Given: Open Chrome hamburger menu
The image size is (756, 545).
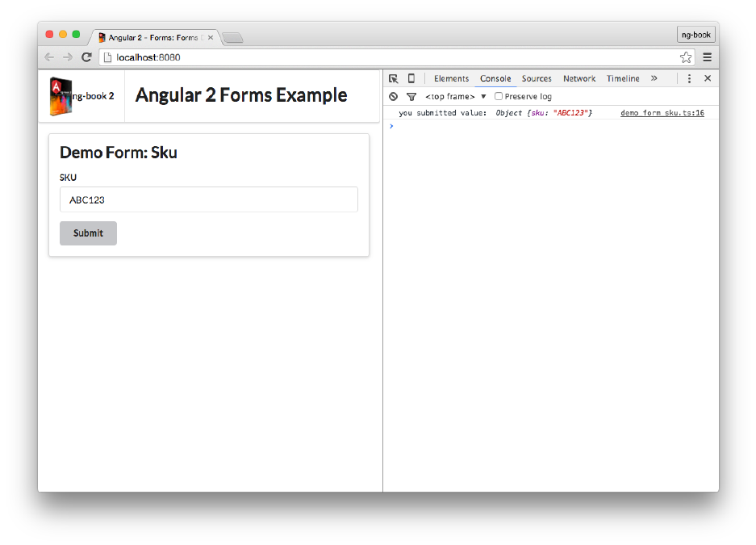Looking at the screenshot, I should coord(708,57).
